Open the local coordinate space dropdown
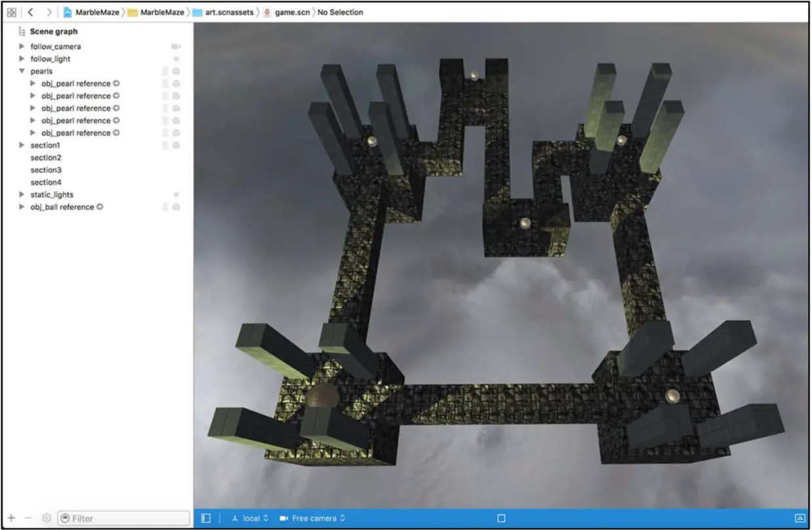The width and height of the screenshot is (812, 530). 250,518
